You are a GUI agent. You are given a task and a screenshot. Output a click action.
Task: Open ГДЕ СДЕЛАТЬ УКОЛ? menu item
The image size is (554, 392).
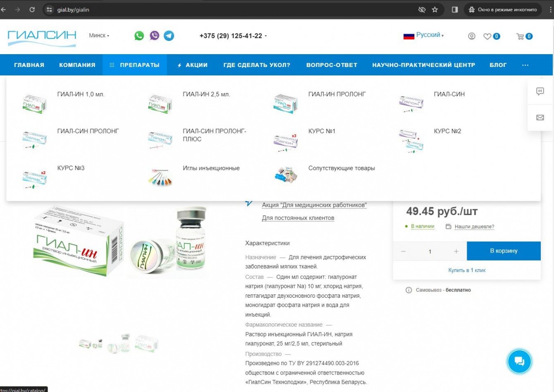(257, 65)
